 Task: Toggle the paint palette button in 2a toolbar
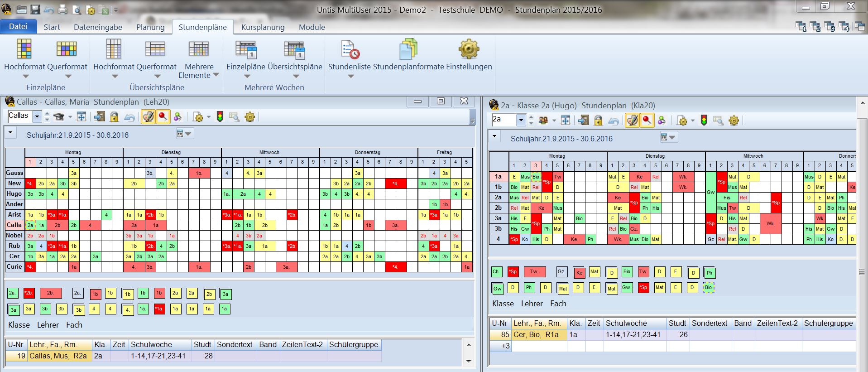(632, 121)
